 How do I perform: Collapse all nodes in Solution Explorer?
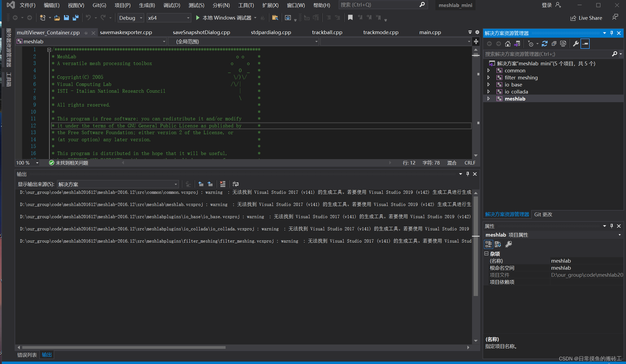[x=554, y=43]
